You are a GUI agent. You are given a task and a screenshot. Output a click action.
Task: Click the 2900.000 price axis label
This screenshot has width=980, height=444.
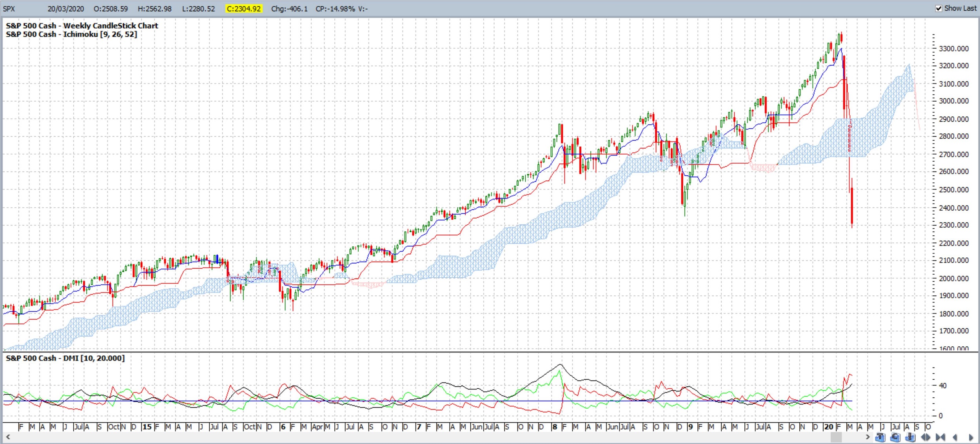point(954,119)
